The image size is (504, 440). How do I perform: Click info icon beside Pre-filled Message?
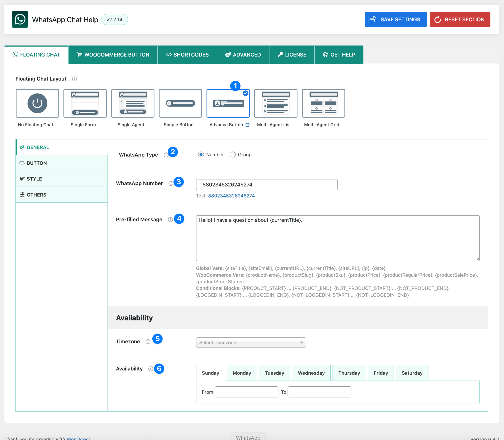[x=170, y=220]
